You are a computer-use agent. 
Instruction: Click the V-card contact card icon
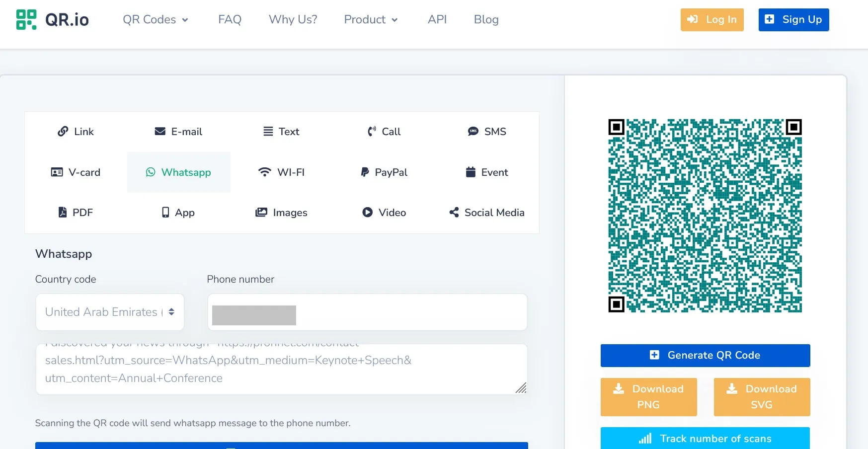point(57,172)
